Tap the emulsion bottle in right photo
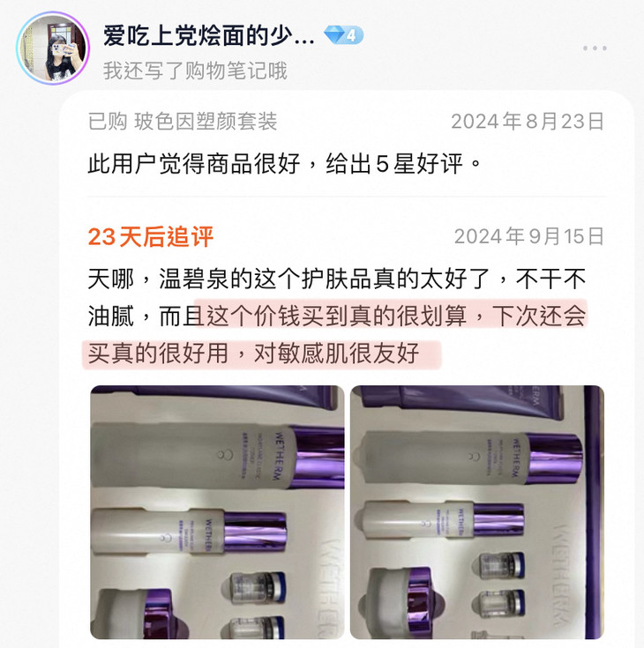The width and height of the screenshot is (644, 648). (444, 519)
